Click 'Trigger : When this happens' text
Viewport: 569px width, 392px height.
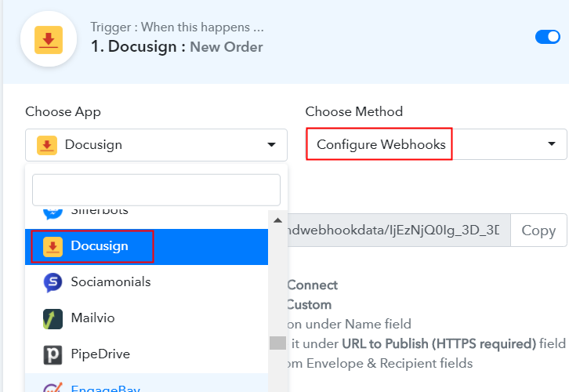pos(177,27)
